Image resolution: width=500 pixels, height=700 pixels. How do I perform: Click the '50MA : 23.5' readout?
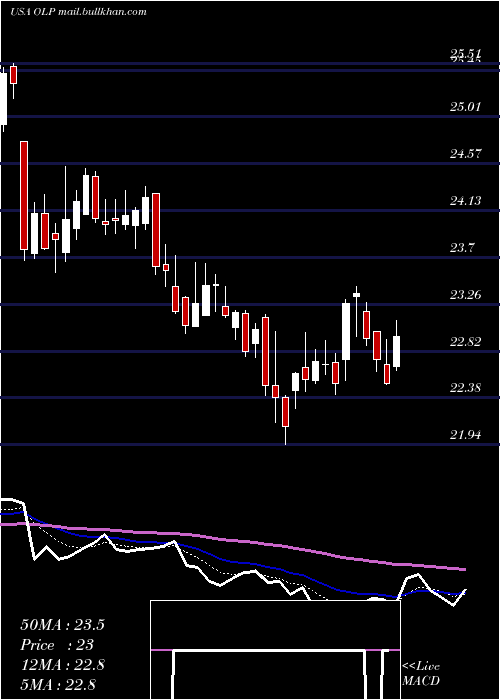[x=62, y=625]
